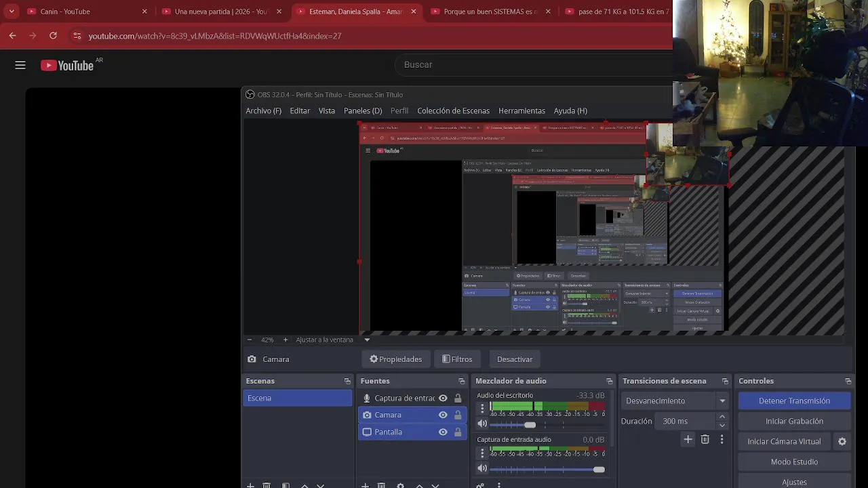This screenshot has width=868, height=488.
Task: Open the OBS 'Archivo (F)' menu
Action: coord(263,110)
